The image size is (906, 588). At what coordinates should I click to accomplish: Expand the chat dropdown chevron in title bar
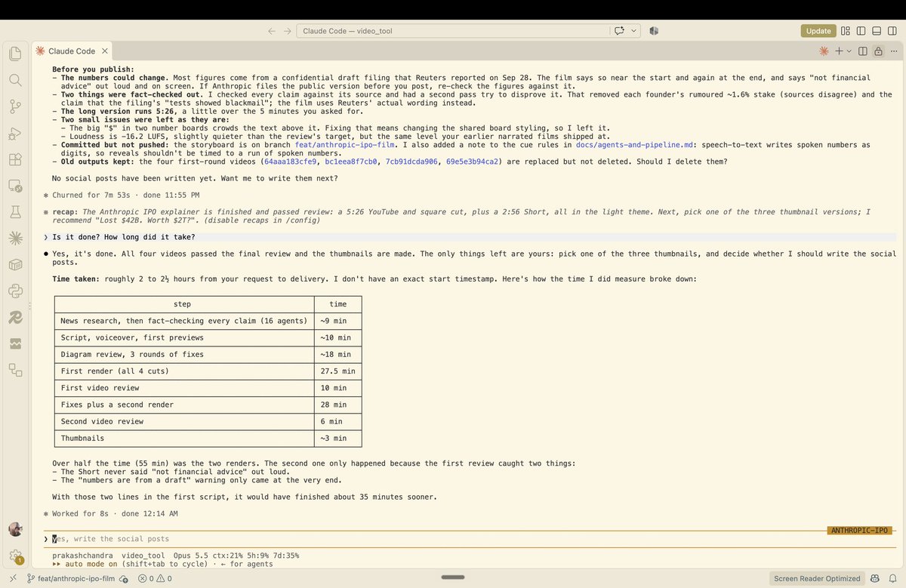634,31
